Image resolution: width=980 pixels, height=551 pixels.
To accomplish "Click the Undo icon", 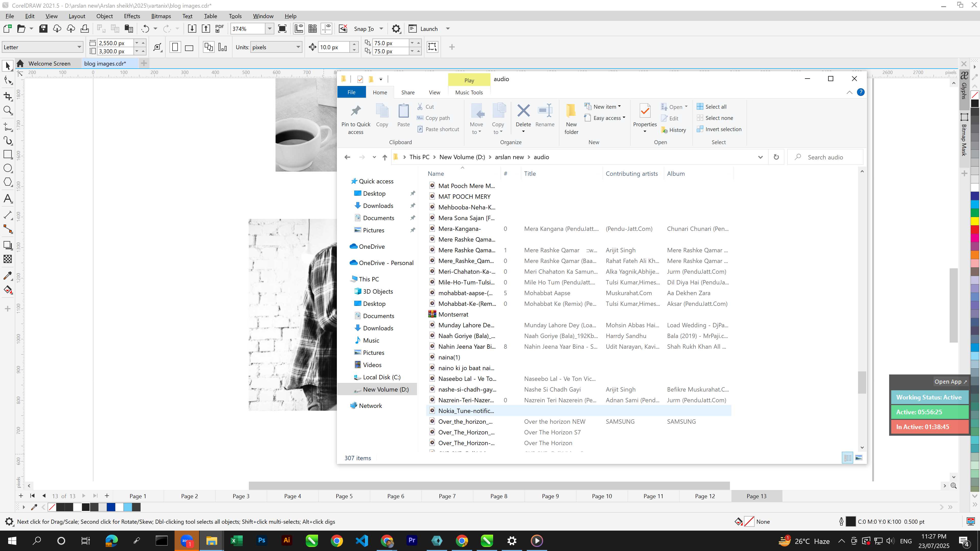I will point(145,29).
